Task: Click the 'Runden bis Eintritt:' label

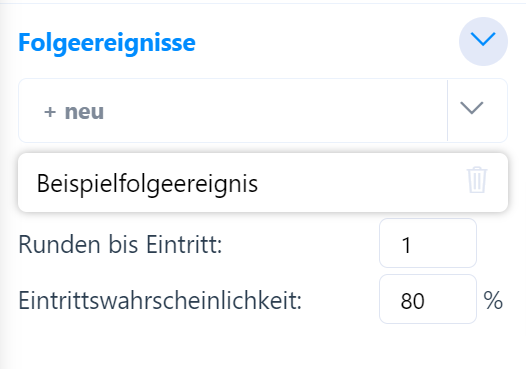Action: point(120,245)
